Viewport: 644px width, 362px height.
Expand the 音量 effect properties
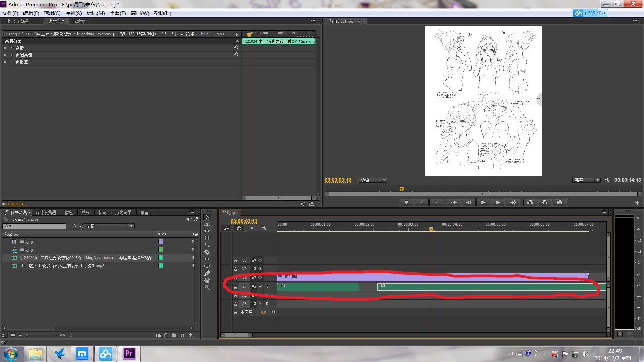point(5,48)
